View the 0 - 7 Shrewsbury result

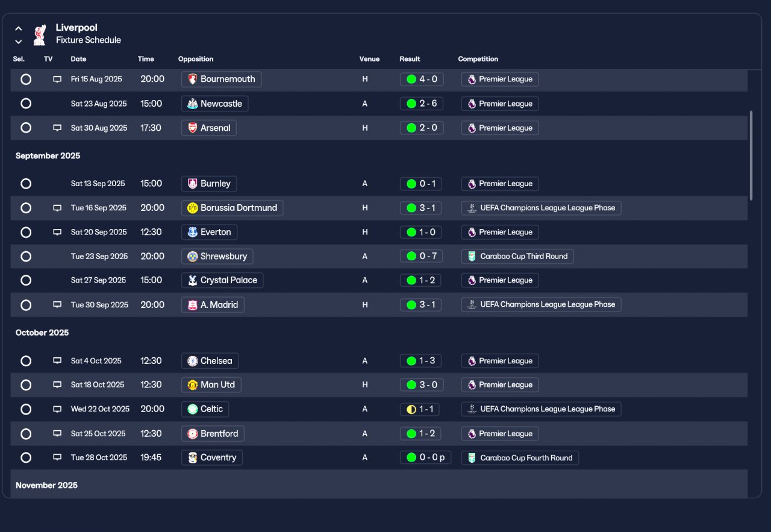point(422,256)
